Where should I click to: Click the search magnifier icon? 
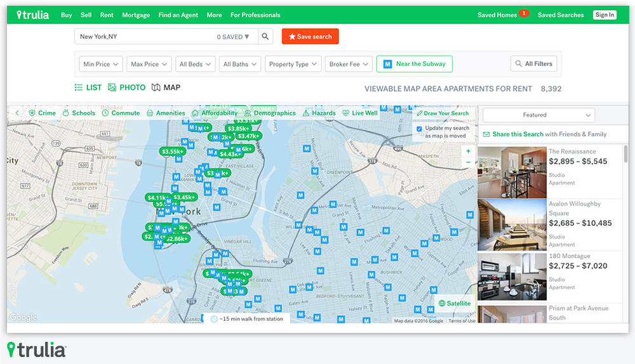point(265,36)
